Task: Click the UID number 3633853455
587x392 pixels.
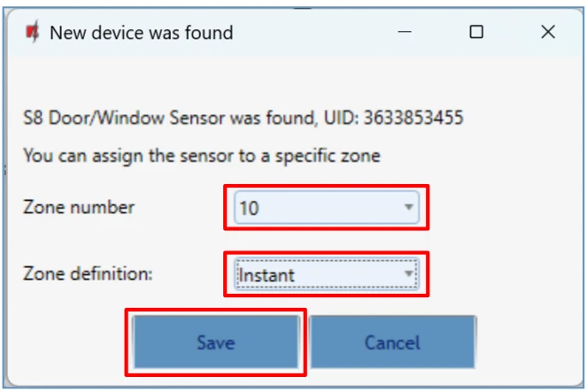Action: coord(418,118)
